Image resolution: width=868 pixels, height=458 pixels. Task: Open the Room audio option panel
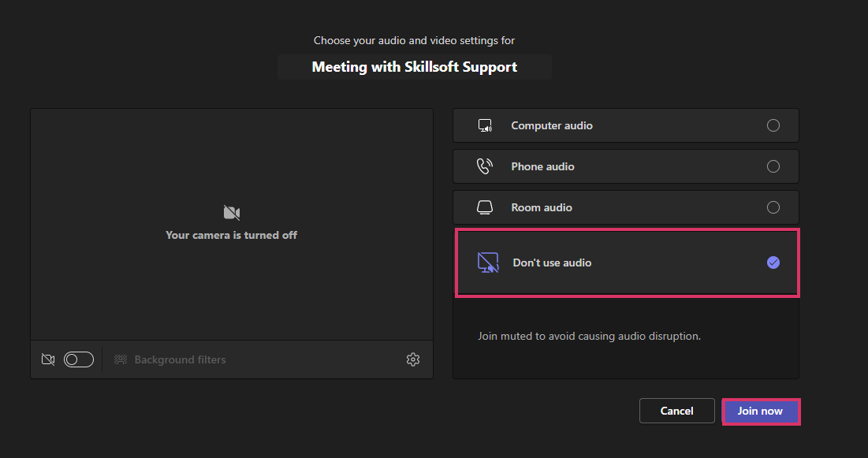click(625, 207)
